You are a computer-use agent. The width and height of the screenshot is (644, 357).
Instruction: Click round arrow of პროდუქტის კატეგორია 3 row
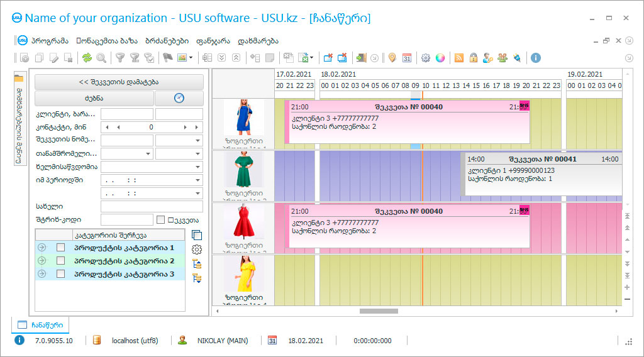pos(42,273)
